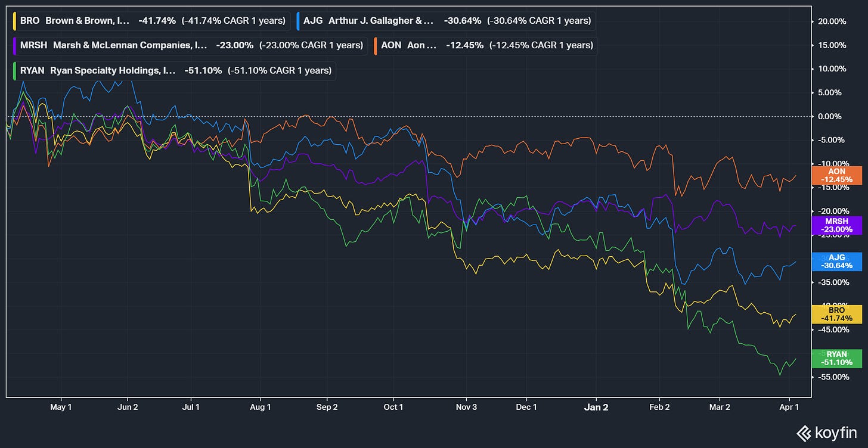
Task: Select the MRSH ticker in the legend
Action: pyautogui.click(x=33, y=45)
